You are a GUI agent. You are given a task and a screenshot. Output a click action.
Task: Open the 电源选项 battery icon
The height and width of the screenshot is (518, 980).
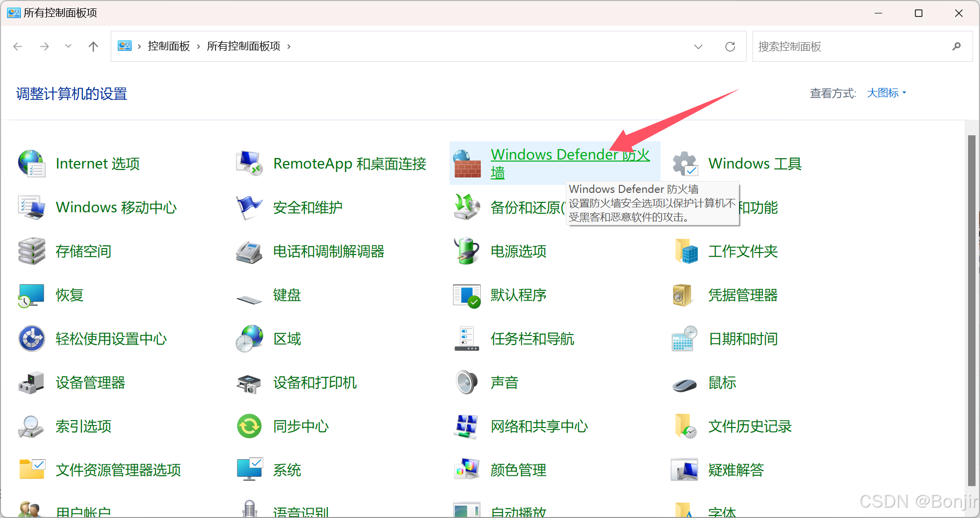[x=467, y=251]
